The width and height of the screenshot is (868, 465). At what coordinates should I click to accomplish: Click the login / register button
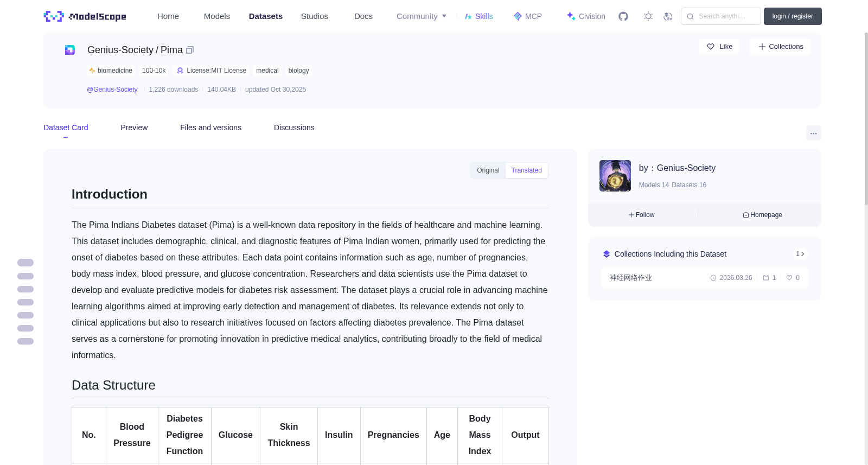click(x=793, y=16)
